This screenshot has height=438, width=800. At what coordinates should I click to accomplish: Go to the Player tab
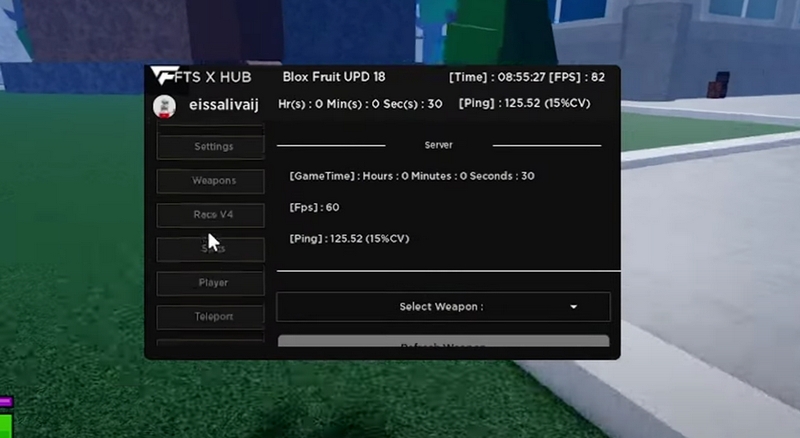coord(213,283)
